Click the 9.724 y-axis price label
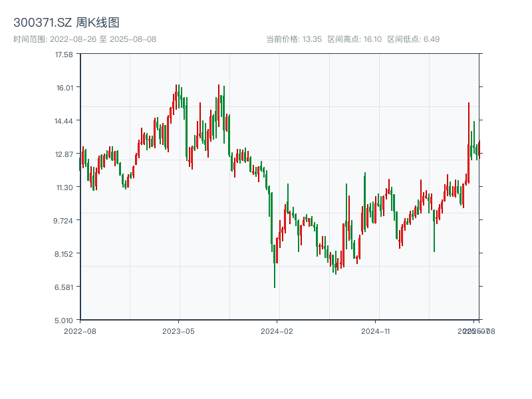This screenshot has width=532, height=399. point(65,221)
